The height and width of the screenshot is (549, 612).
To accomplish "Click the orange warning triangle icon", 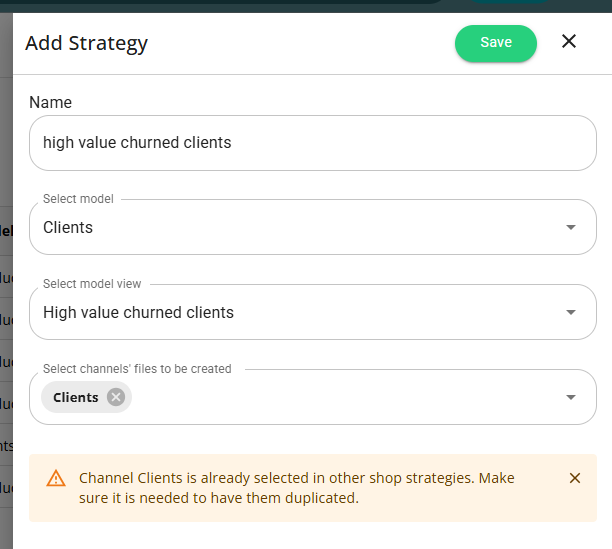I will [56, 478].
